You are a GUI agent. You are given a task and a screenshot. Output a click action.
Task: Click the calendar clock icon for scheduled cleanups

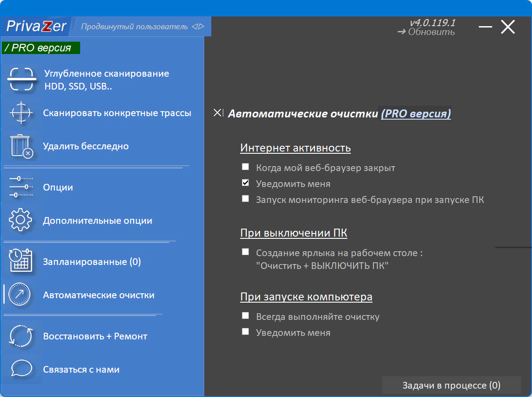21,262
